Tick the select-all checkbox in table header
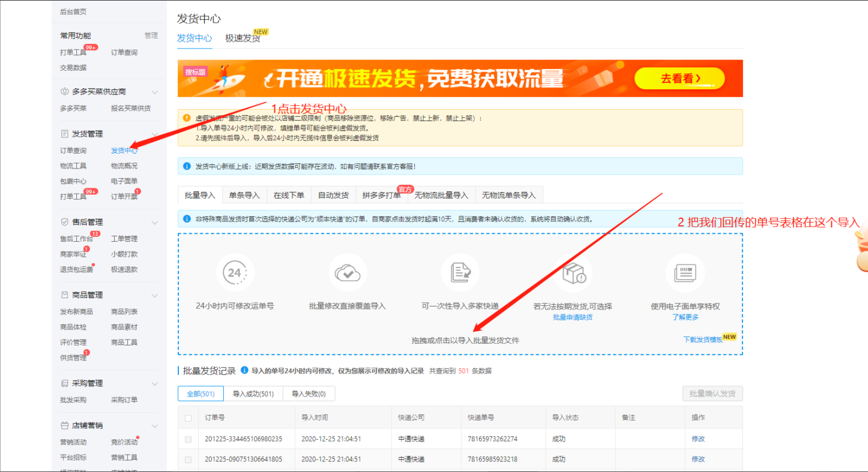Viewport: 868px width, 472px height. pyautogui.click(x=188, y=418)
